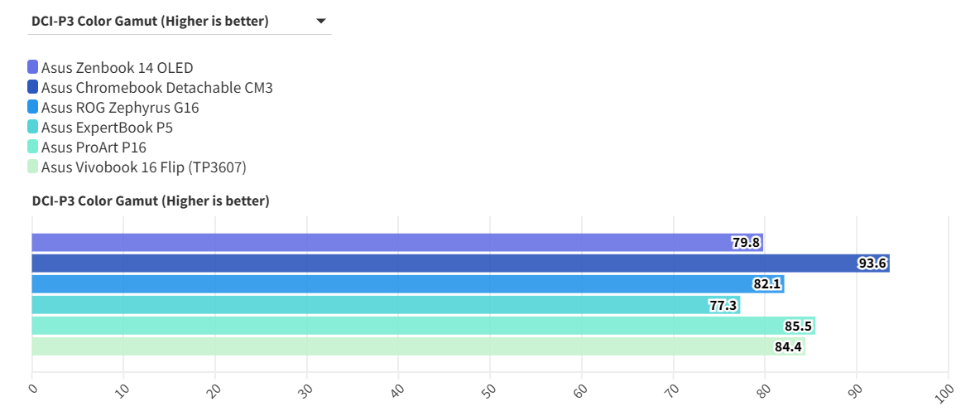Toggle Asus ROG Zephyrus G16 legend label
Screen dimensions: 980x416
click(x=120, y=108)
